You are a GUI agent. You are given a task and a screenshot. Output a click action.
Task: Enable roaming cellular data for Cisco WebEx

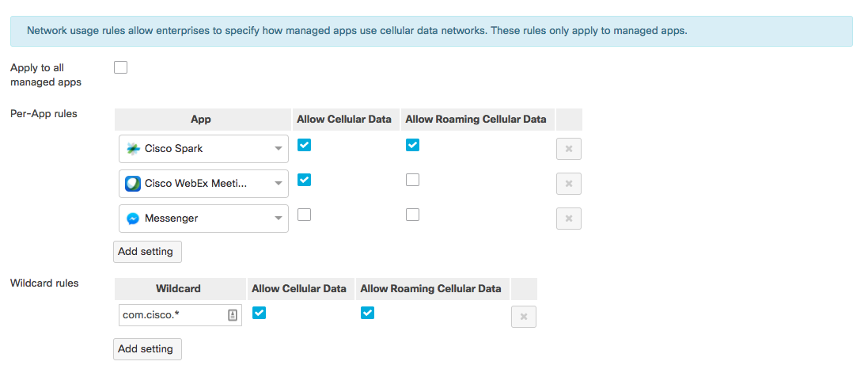pyautogui.click(x=412, y=180)
